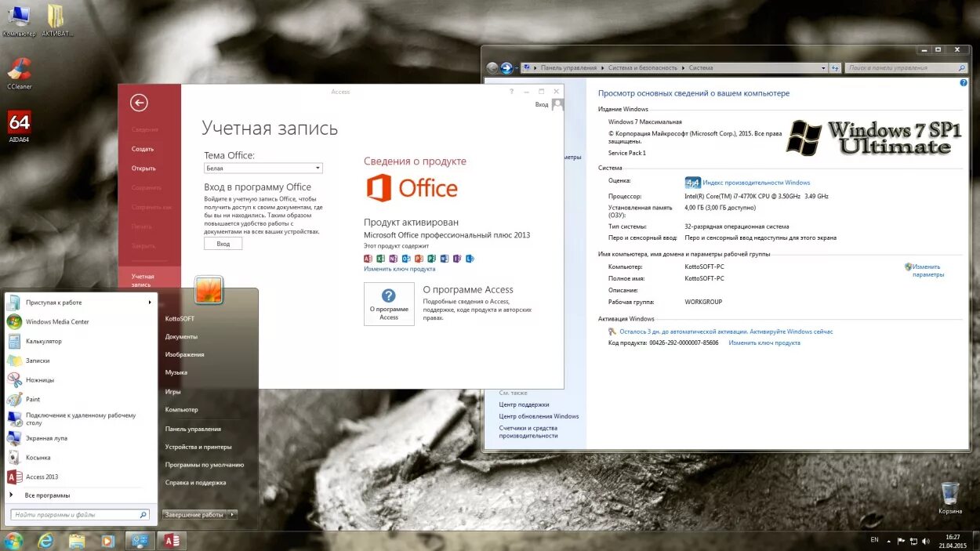Click Вход sign-in at Access top right
The image size is (980, 551).
pos(542,104)
